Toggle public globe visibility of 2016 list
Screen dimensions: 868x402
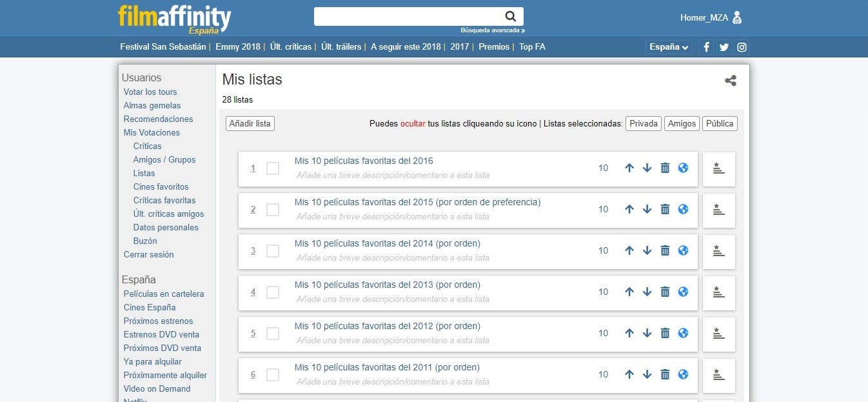[x=683, y=168]
